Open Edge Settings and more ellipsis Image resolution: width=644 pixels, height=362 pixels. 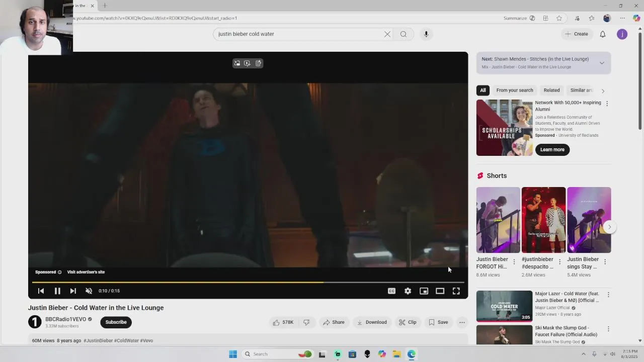pyautogui.click(x=622, y=19)
